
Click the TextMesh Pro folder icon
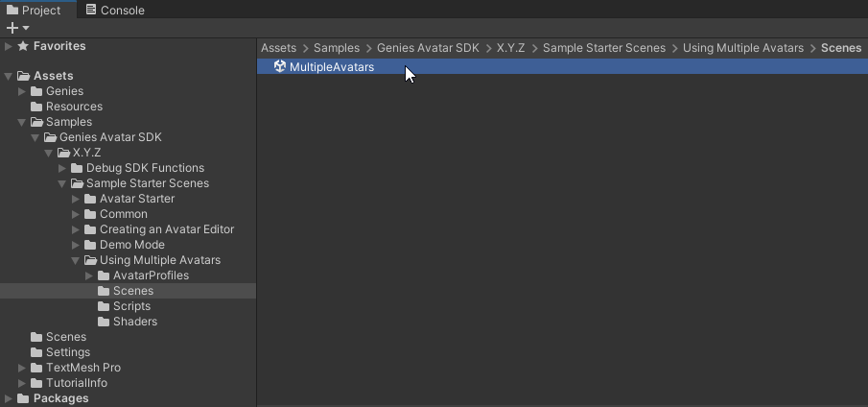coord(37,368)
